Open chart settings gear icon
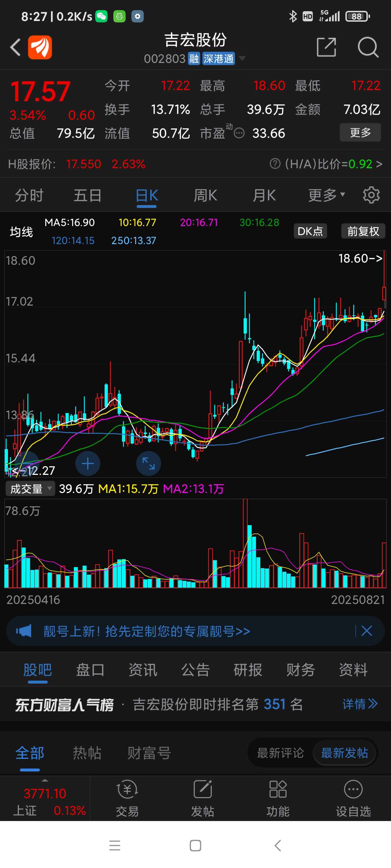The width and height of the screenshot is (391, 868). [x=371, y=195]
